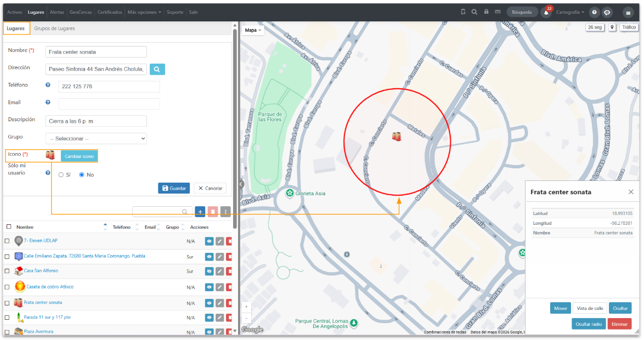The image size is (644, 340).
Task: Click the Guardar button
Action: pyautogui.click(x=174, y=188)
